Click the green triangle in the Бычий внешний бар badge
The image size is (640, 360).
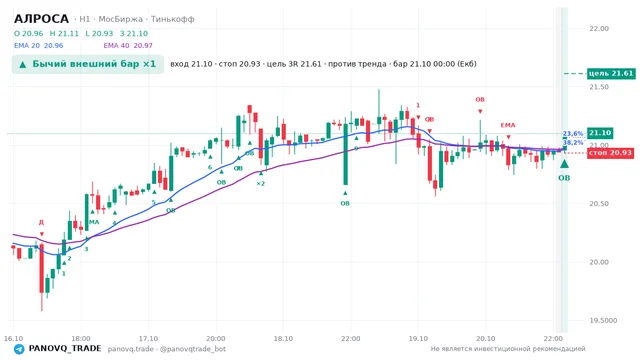click(x=23, y=64)
